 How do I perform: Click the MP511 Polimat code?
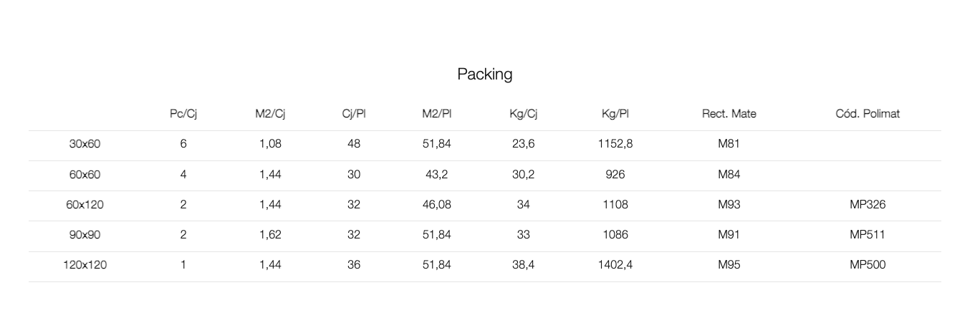(x=868, y=234)
